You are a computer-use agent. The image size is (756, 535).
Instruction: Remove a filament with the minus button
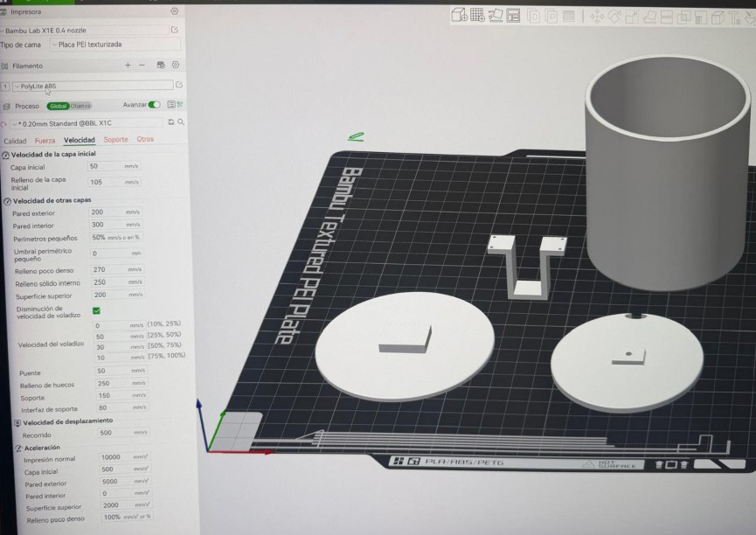[142, 66]
